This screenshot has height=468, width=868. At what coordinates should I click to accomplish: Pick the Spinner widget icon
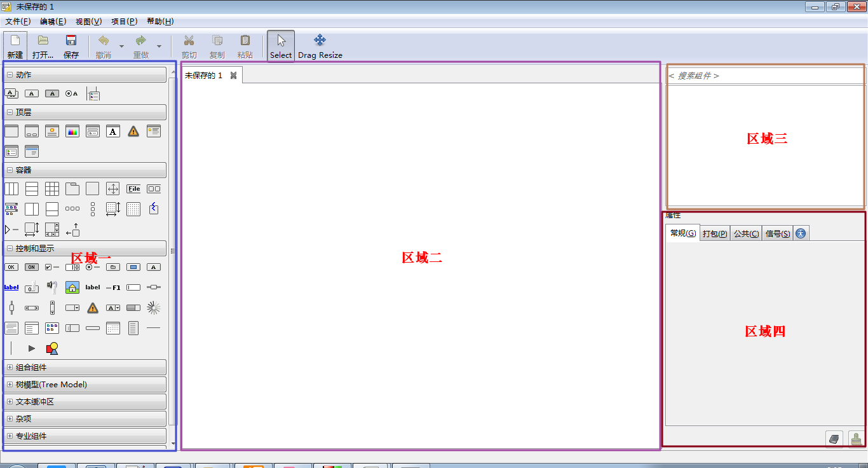[x=154, y=308]
